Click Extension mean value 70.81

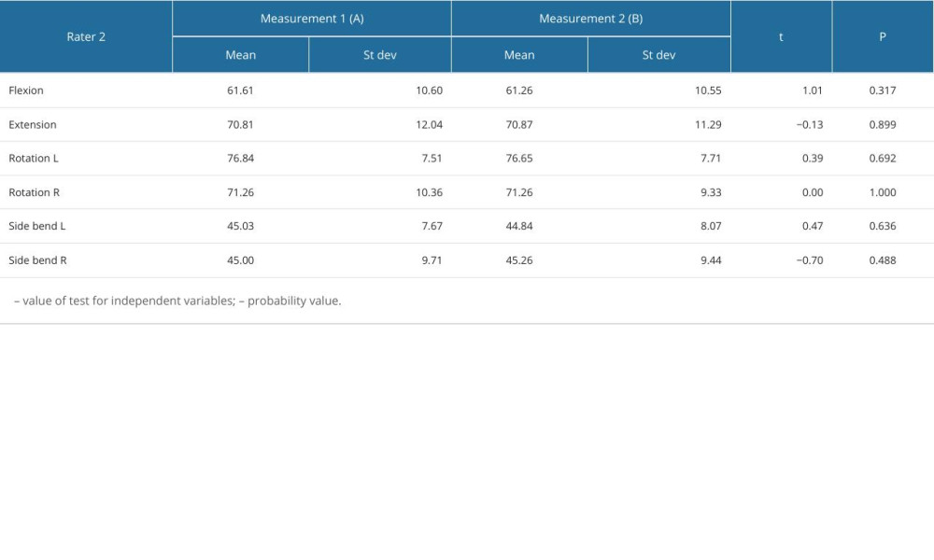(240, 124)
